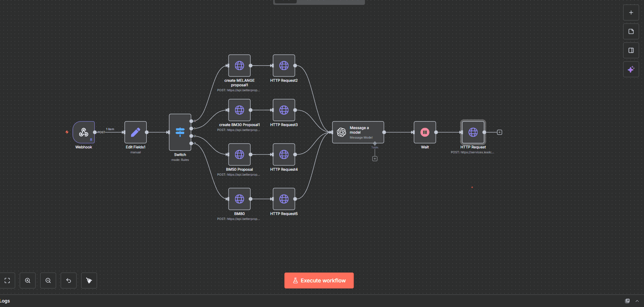
Task: Click the "POST: https://services.leadc..." subtitle
Action: click(x=473, y=152)
